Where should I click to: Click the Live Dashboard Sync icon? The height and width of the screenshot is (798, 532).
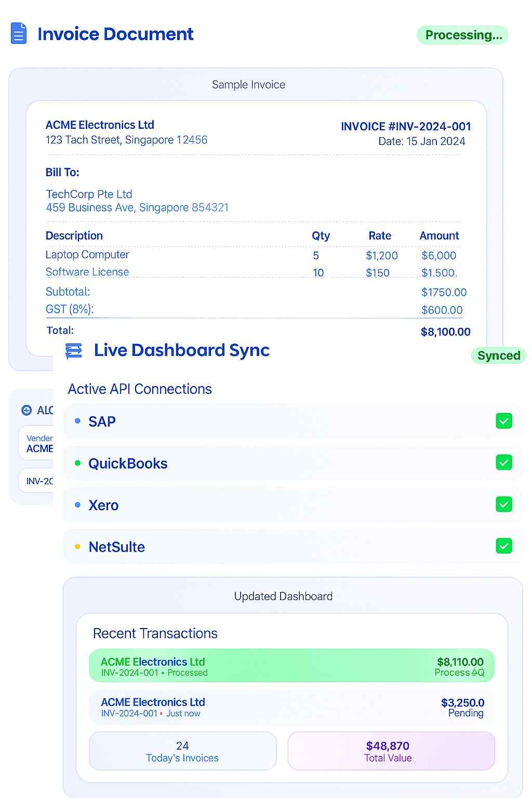tap(74, 351)
